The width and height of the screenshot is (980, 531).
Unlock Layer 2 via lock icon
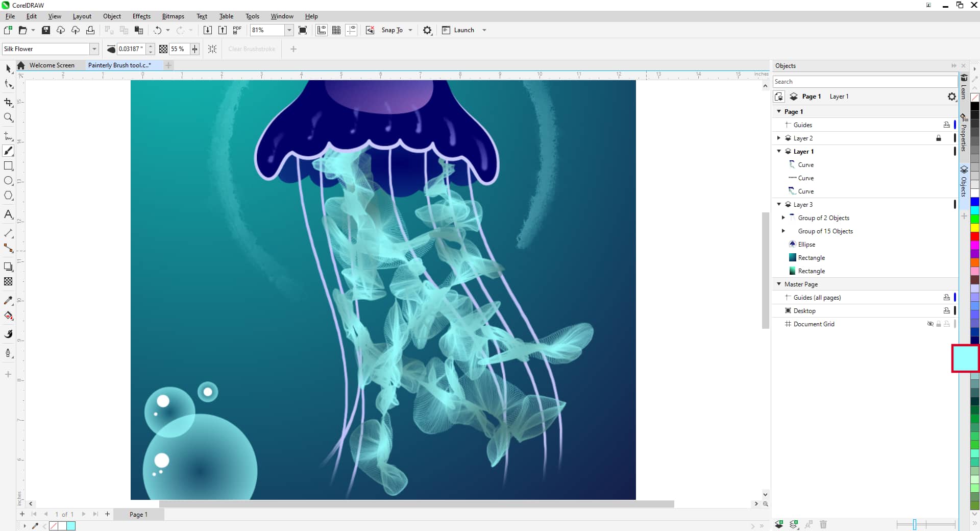point(938,138)
